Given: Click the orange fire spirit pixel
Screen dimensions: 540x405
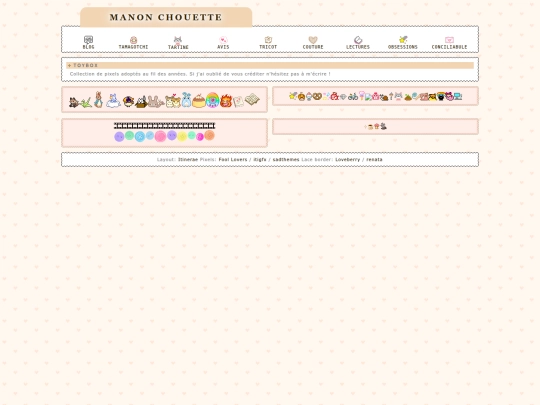Looking at the screenshot, I should tap(226, 101).
